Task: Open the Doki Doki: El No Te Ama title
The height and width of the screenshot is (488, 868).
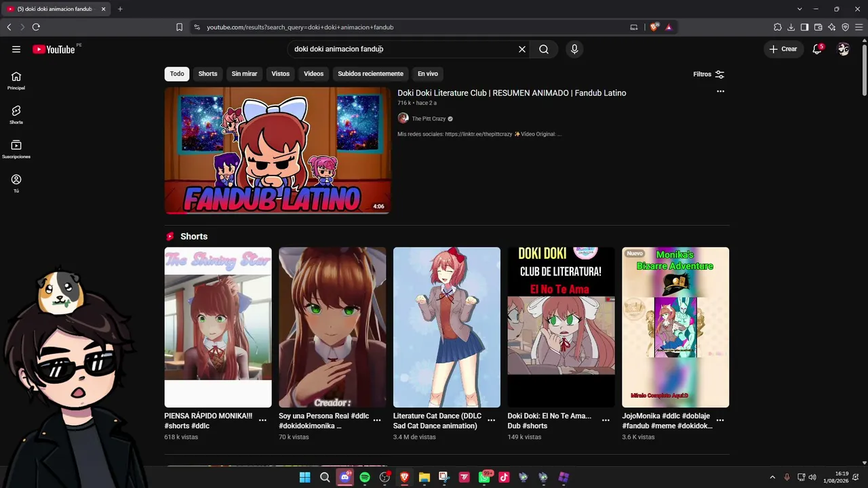Action: tap(549, 421)
